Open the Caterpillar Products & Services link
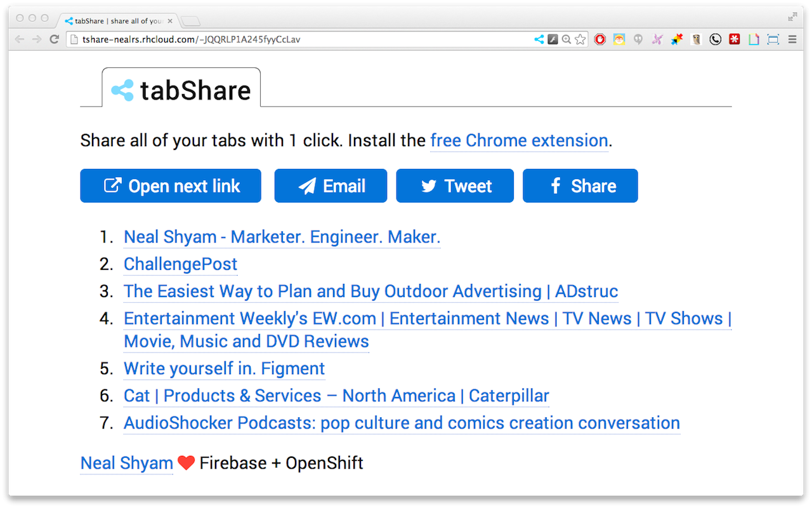Screen dimensions: 812x508 pos(336,396)
